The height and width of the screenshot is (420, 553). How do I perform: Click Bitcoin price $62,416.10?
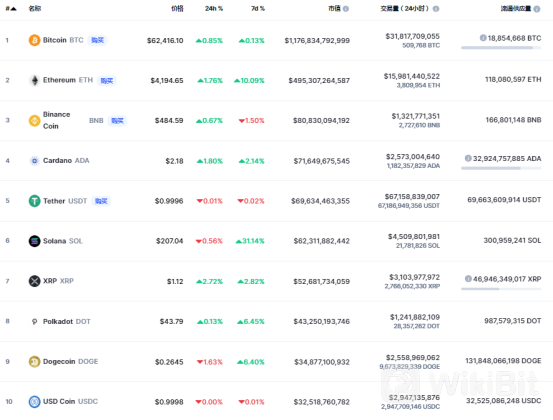(165, 41)
